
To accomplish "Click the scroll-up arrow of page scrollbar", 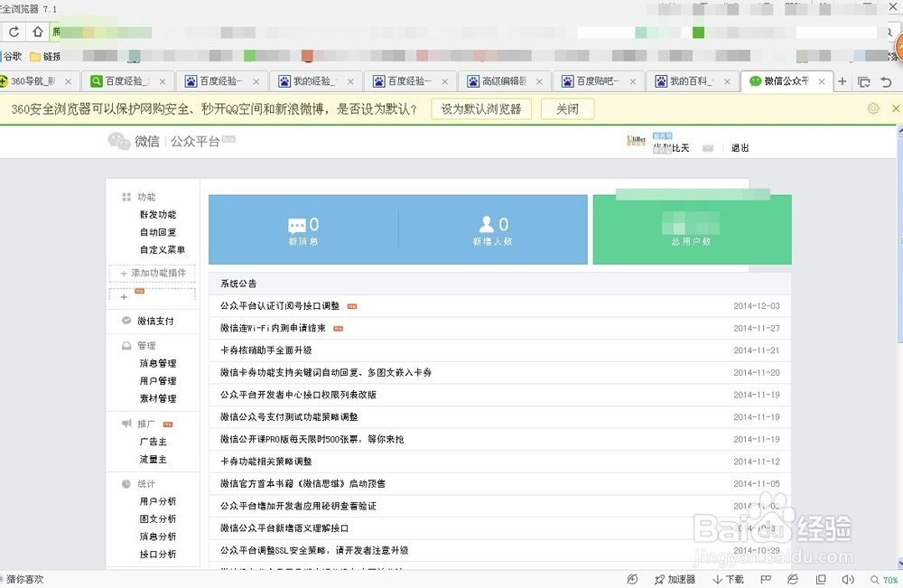I will click(x=900, y=131).
